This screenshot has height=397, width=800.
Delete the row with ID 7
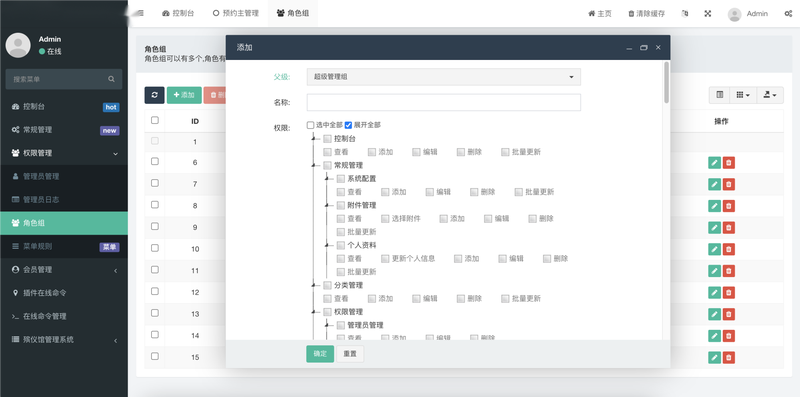click(729, 184)
